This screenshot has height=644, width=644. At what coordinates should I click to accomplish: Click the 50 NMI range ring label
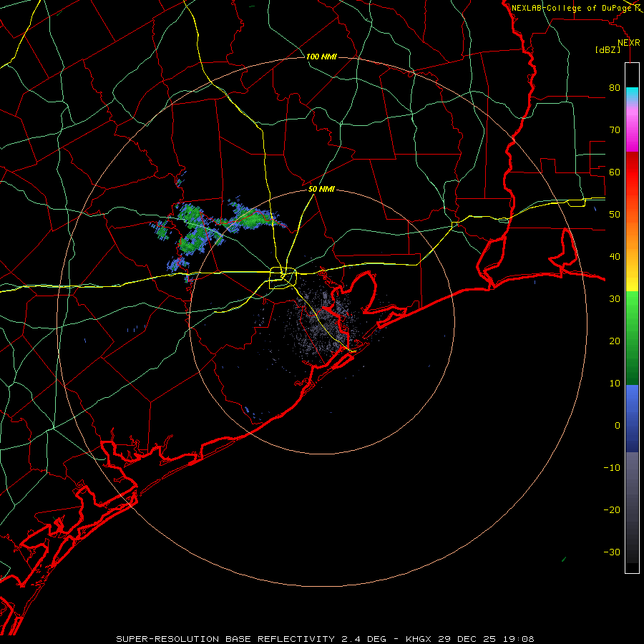[x=321, y=190]
